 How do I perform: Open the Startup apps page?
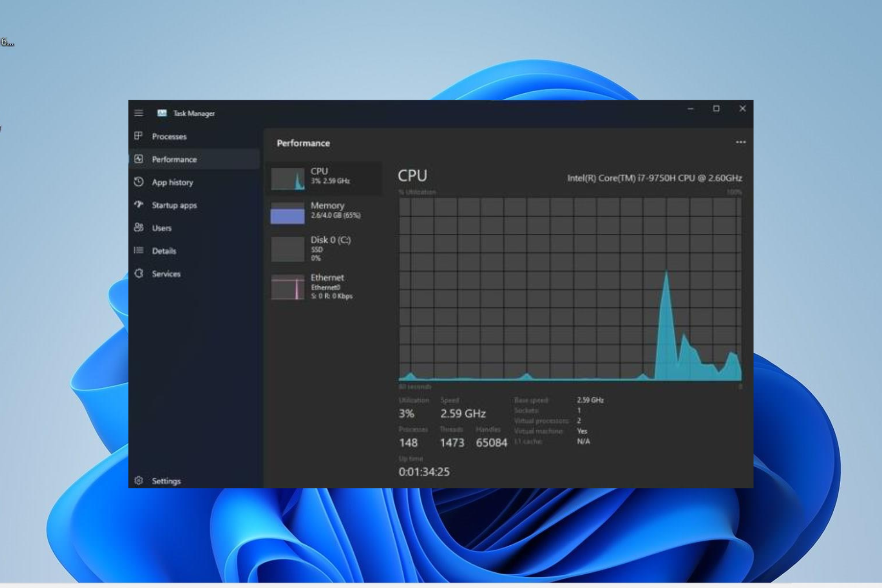(x=174, y=205)
